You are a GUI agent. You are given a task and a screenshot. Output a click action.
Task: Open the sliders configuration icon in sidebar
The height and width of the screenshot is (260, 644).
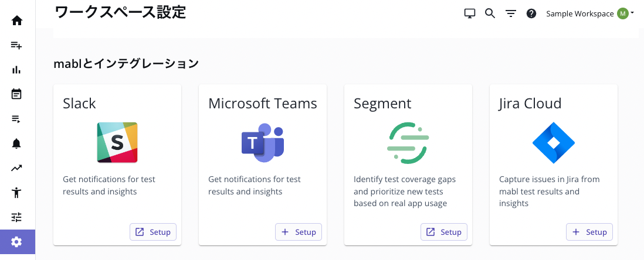(x=16, y=217)
